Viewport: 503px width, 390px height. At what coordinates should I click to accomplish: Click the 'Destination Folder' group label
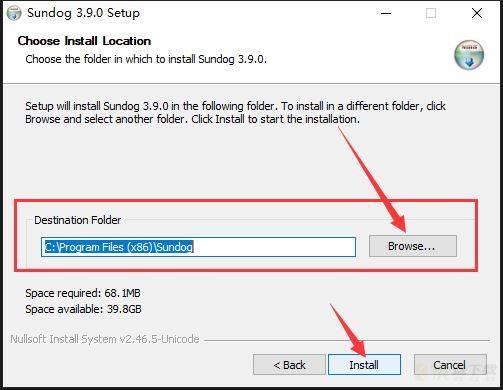coord(77,220)
